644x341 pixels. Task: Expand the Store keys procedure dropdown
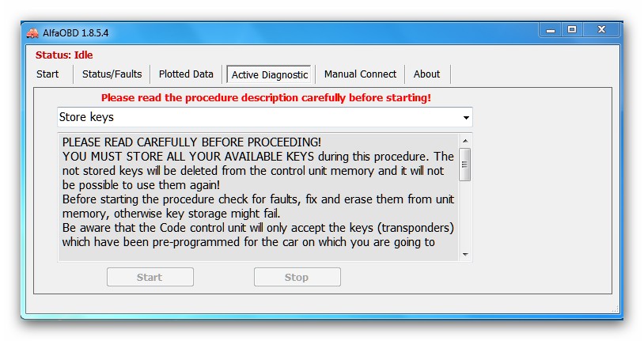(x=466, y=118)
